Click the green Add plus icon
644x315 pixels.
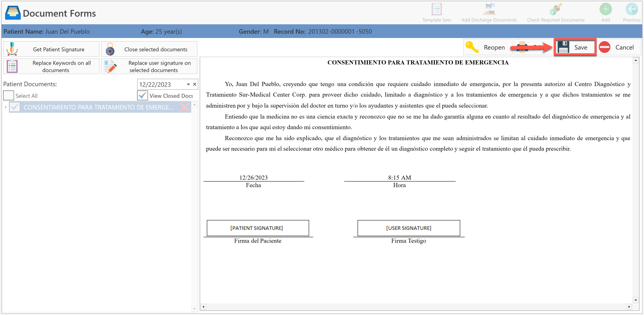(606, 9)
